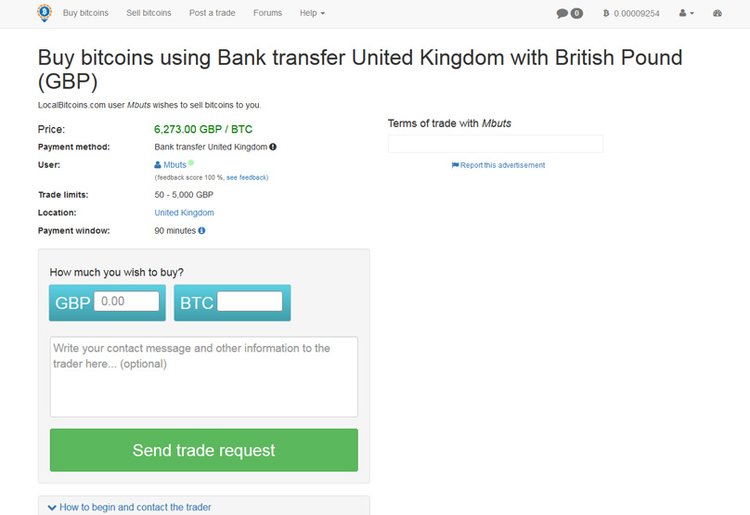Go to Buy bitcoins page

click(x=85, y=13)
